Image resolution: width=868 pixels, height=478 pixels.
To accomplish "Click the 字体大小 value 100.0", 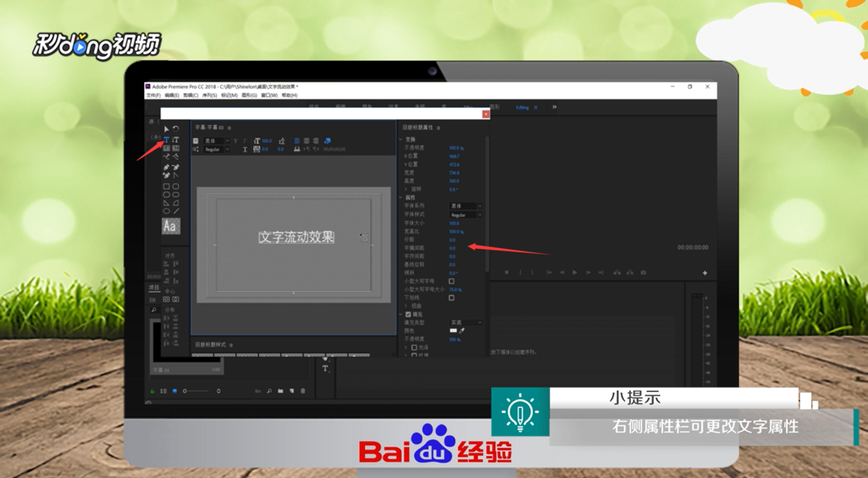I will [x=454, y=223].
